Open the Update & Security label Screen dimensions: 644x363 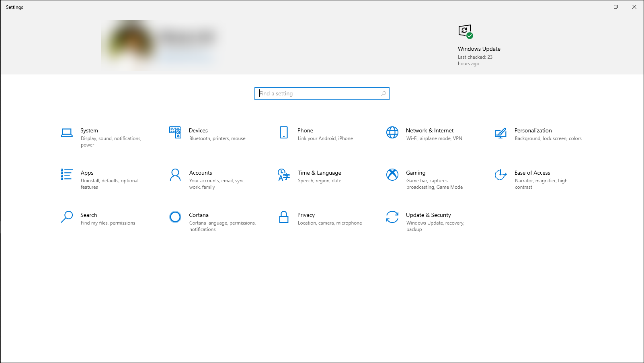tap(429, 215)
